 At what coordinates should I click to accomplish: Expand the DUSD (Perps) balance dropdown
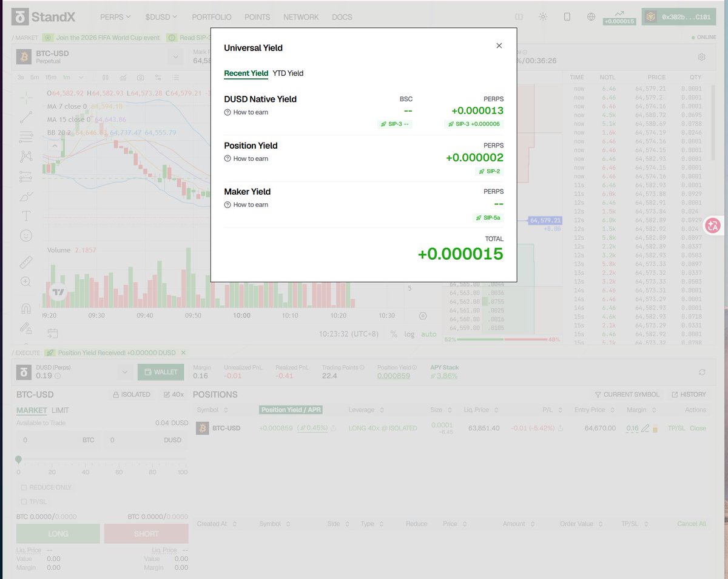124,372
